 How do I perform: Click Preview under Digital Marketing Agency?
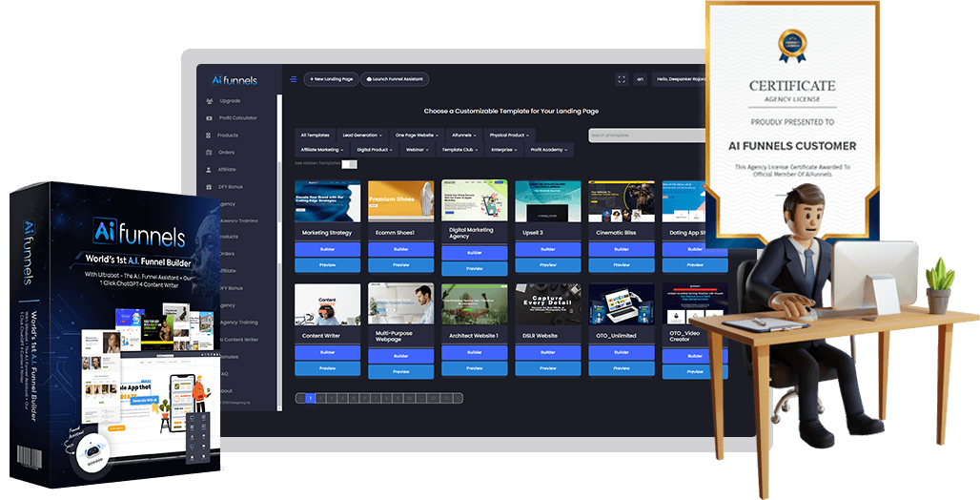pyautogui.click(x=475, y=268)
